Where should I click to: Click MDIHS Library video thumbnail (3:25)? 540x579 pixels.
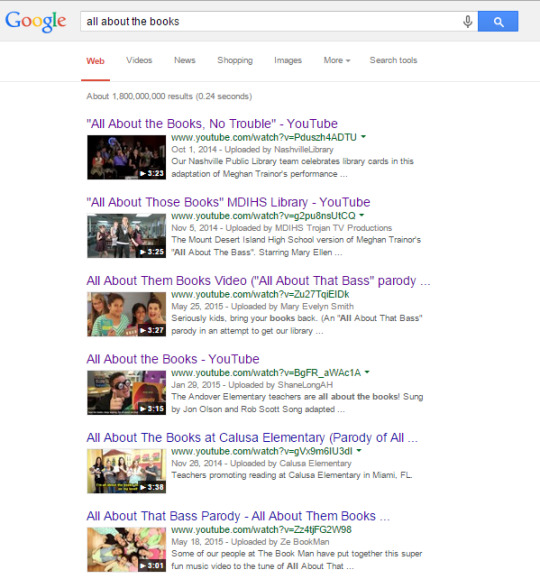click(126, 236)
